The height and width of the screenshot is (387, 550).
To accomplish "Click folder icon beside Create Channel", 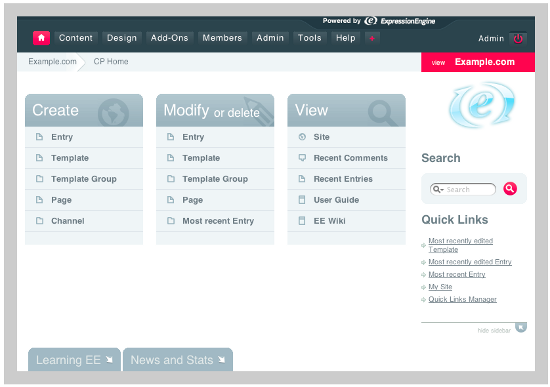I will 40,221.
